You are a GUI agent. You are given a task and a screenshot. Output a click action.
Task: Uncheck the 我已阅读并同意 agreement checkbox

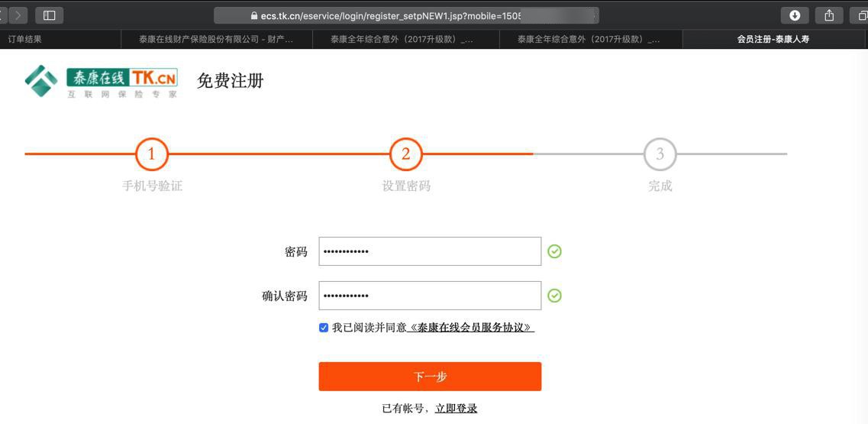[324, 328]
